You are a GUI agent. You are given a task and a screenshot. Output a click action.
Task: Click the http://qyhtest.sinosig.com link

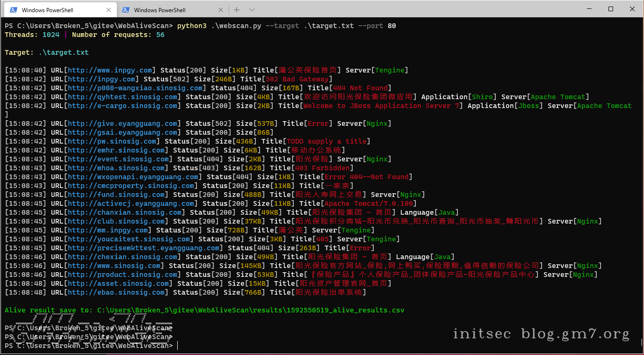pyautogui.click(x=123, y=97)
